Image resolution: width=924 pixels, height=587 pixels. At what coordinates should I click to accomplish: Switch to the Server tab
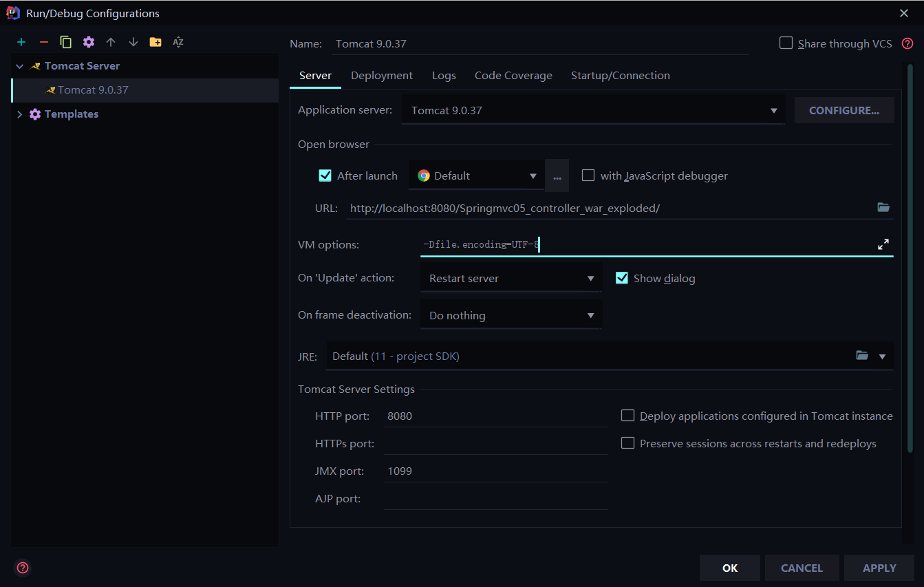click(x=316, y=76)
